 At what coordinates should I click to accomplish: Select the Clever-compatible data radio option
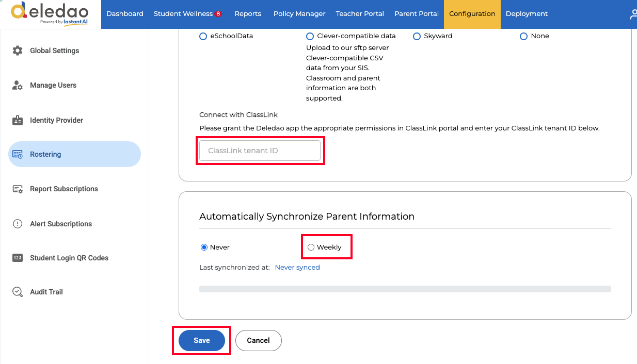pos(310,36)
